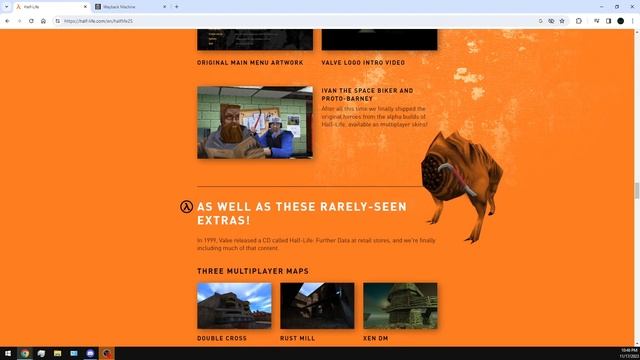Open the taskbar clock and date
The height and width of the screenshot is (360, 640).
(x=629, y=353)
